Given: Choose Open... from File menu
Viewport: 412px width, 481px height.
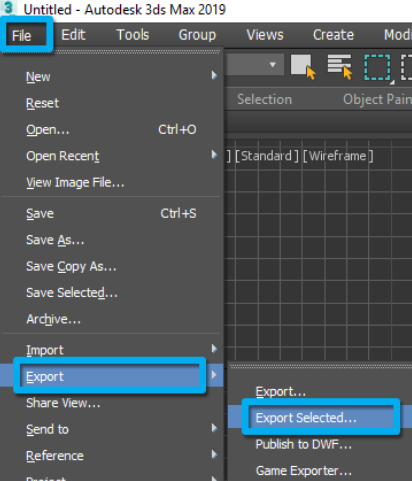Looking at the screenshot, I should click(111, 129).
